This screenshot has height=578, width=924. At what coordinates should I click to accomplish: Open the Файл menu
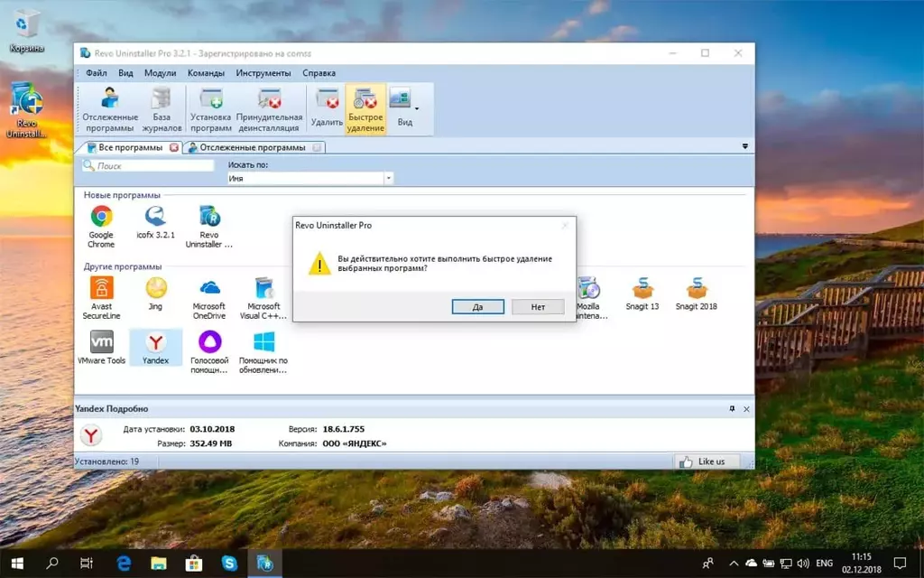(x=96, y=73)
